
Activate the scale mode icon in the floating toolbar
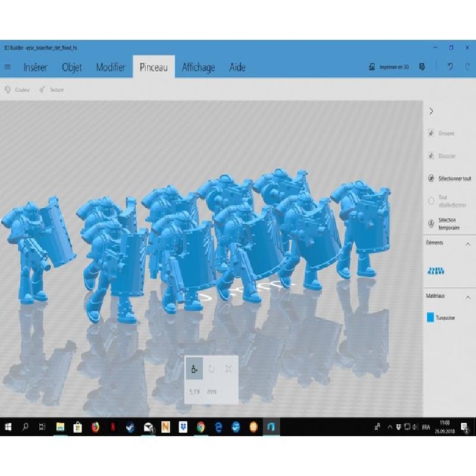(228, 369)
